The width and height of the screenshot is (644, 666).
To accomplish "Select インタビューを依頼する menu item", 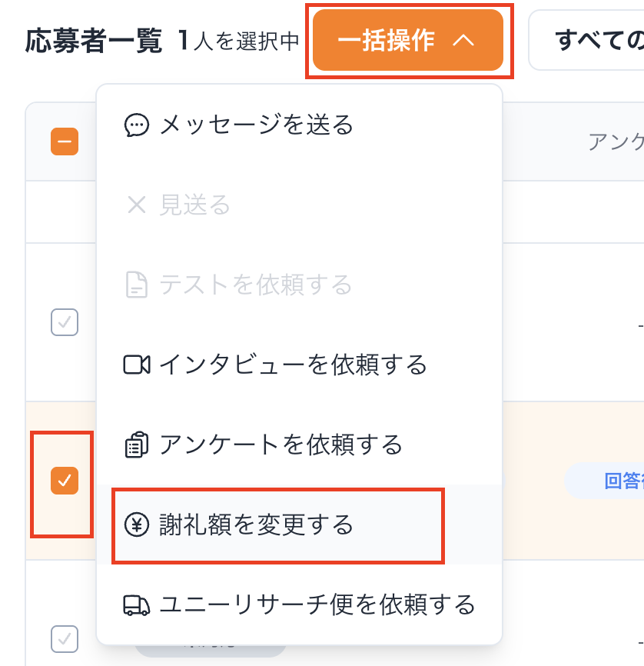I will (x=293, y=365).
